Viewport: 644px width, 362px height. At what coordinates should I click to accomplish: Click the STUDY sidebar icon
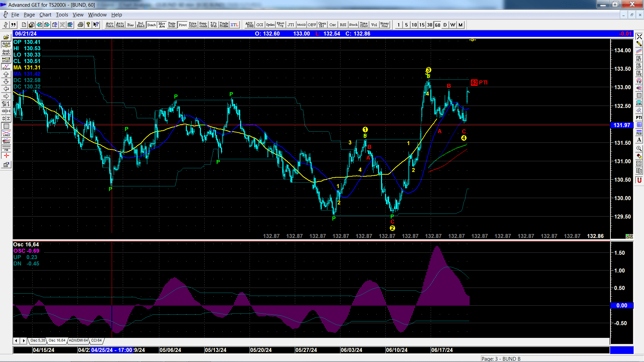pos(6,60)
